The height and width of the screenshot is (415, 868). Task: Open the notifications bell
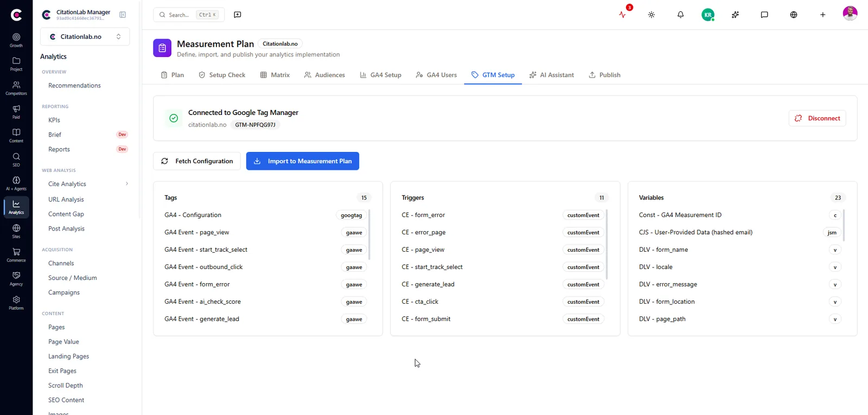[680, 15]
